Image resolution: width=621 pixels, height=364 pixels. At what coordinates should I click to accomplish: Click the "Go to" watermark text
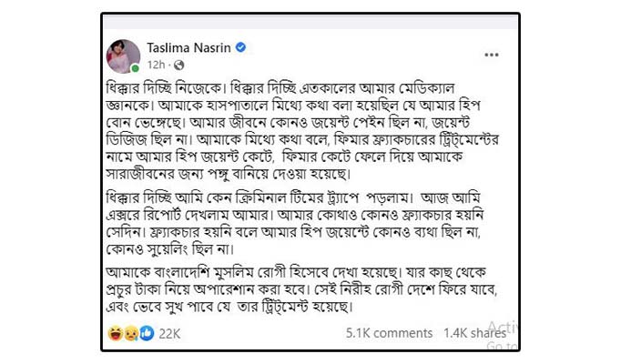point(501,346)
